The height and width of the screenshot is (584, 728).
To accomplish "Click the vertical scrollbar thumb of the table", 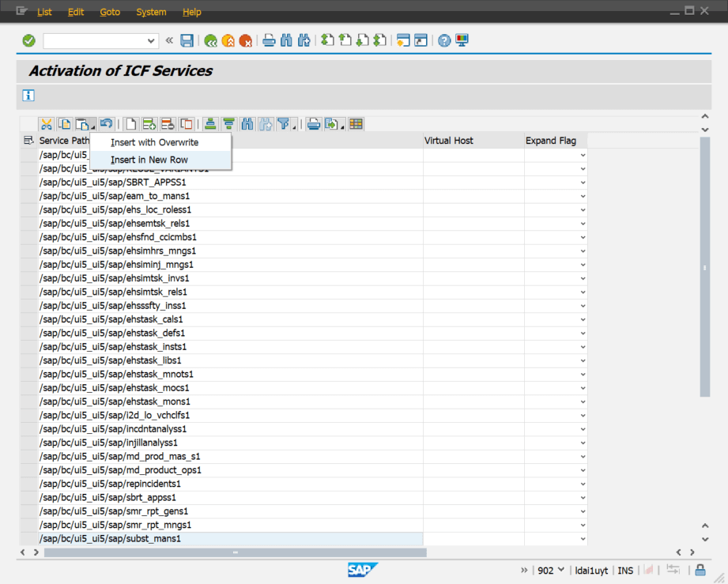I will click(x=705, y=267).
